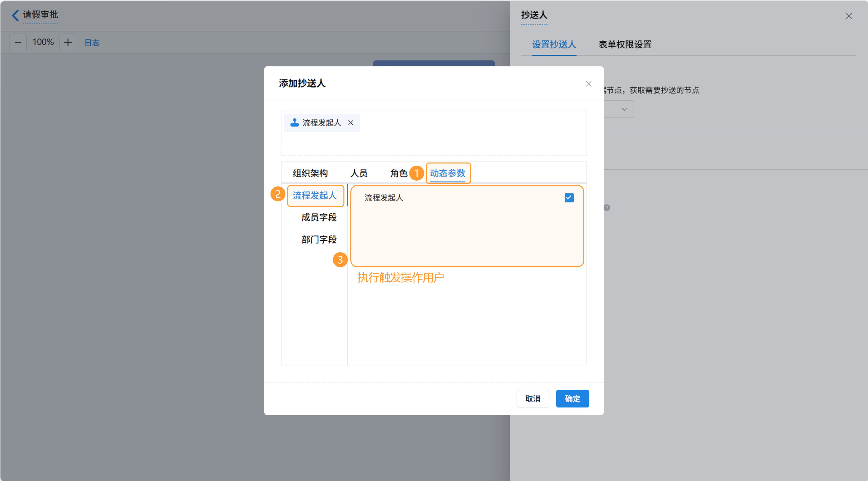Click the back arrow beside 请假审批
Screen dimensions: 868x481
pos(15,15)
